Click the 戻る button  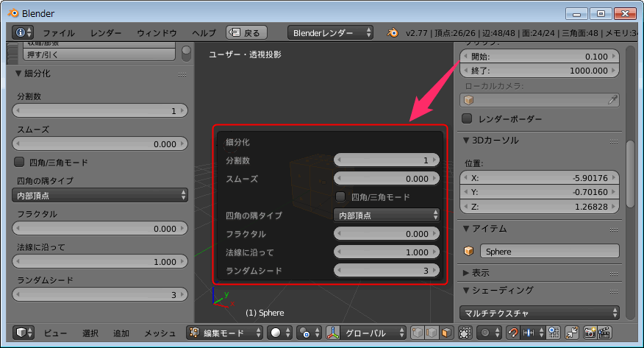pos(246,32)
